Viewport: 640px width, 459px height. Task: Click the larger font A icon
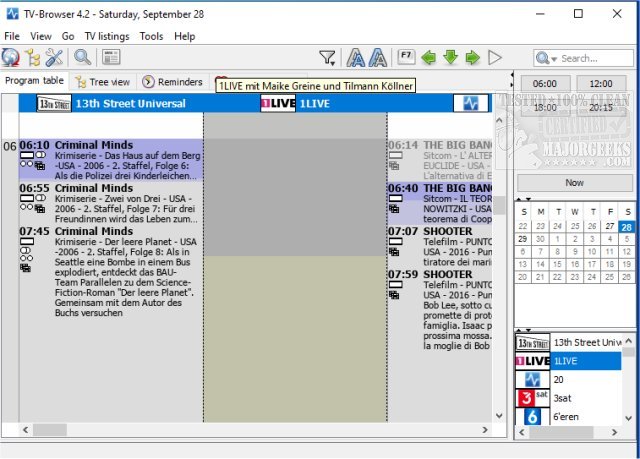click(x=356, y=58)
